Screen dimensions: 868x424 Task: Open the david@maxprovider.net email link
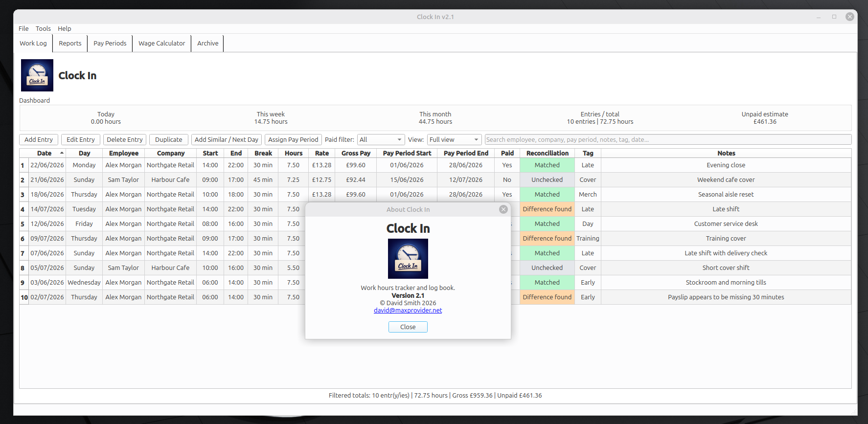point(408,311)
